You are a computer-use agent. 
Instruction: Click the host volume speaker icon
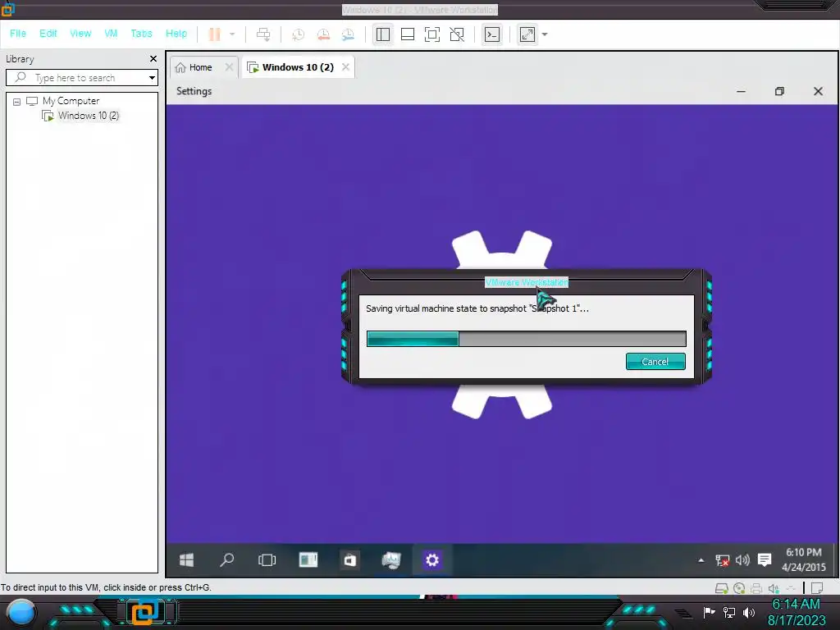click(x=749, y=612)
